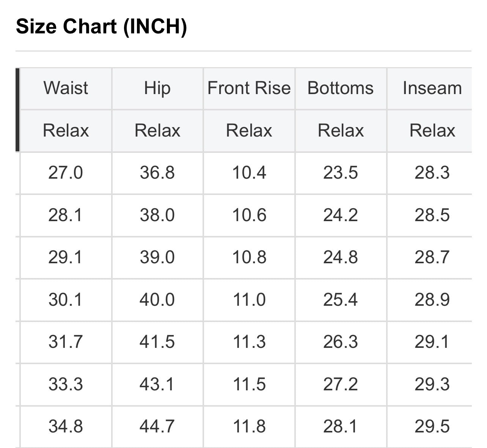The height and width of the screenshot is (448, 487).
Task: Click the Relax subheader under Front Rise
Action: tap(249, 130)
